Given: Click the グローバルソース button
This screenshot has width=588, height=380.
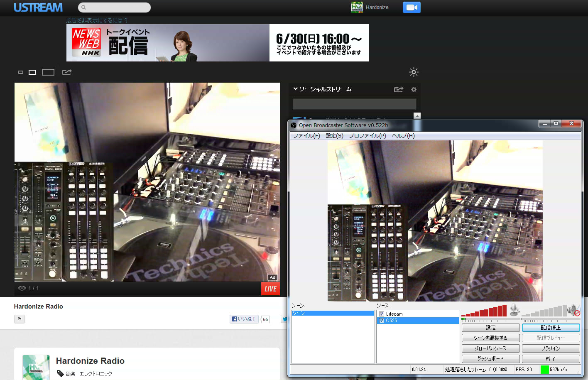Looking at the screenshot, I should (491, 348).
